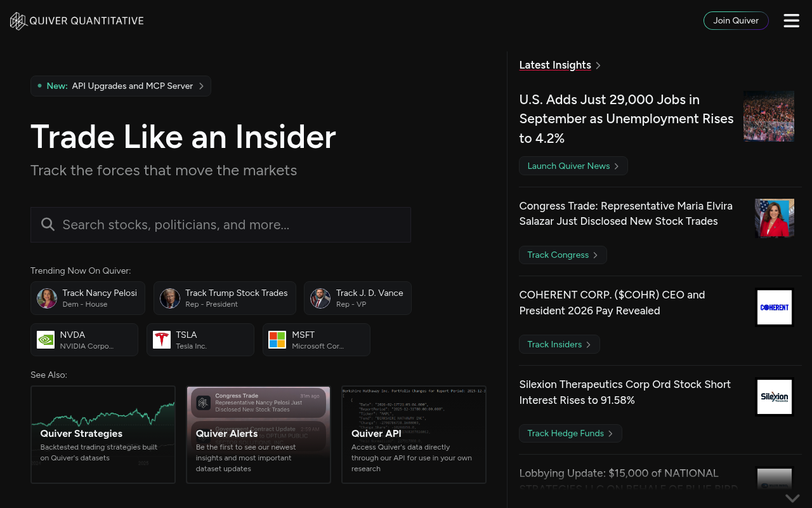The height and width of the screenshot is (508, 812).
Task: Click the Quiver Quantitative wordmark text
Action: tap(87, 21)
